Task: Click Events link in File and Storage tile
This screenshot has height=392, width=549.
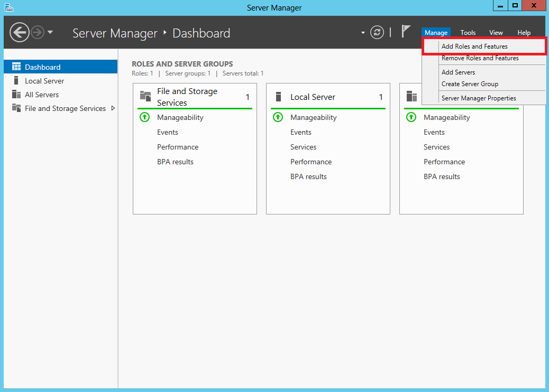Action: click(167, 132)
